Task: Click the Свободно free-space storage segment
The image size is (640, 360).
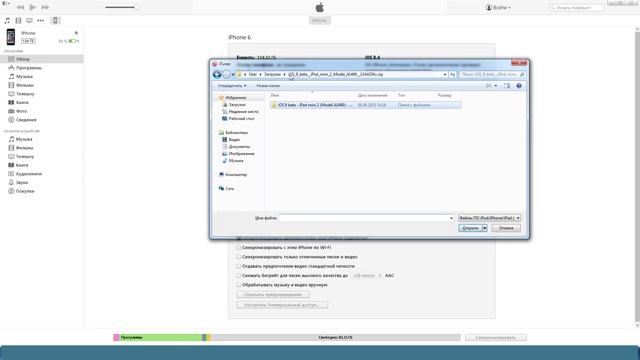Action: coord(336,338)
